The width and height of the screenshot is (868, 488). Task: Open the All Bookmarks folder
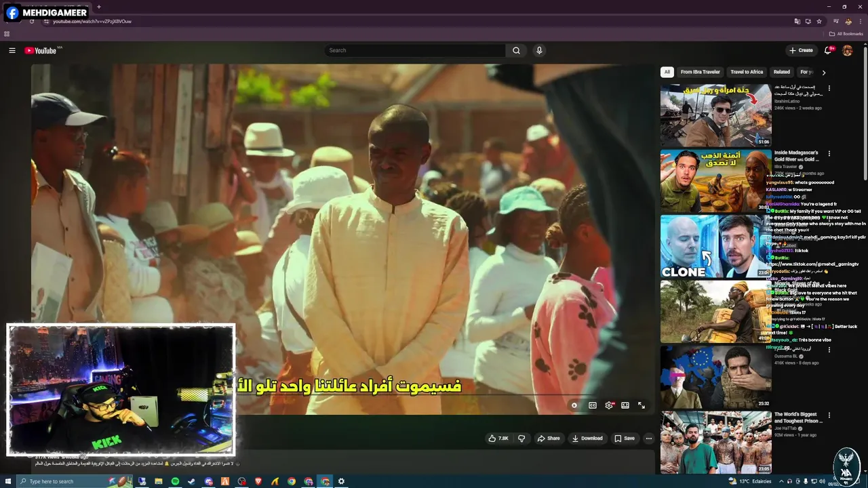point(846,34)
